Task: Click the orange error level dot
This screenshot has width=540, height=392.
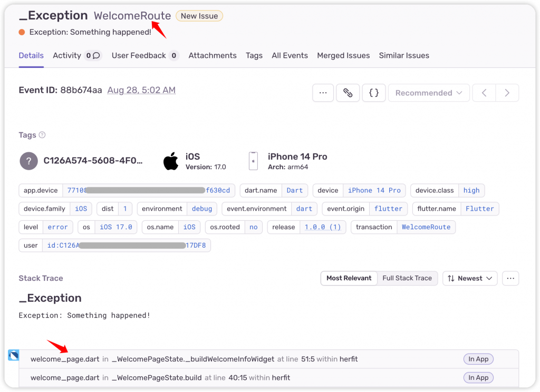Action: pyautogui.click(x=22, y=32)
